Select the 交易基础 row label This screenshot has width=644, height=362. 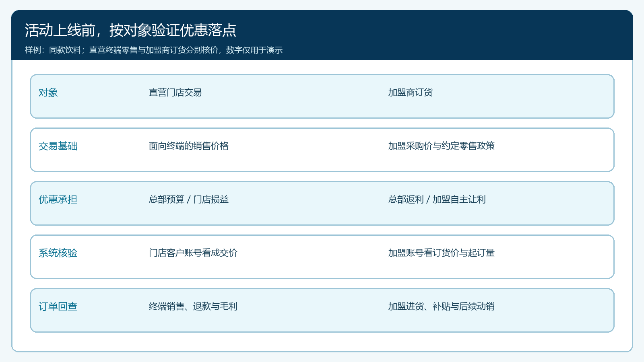pyautogui.click(x=58, y=146)
